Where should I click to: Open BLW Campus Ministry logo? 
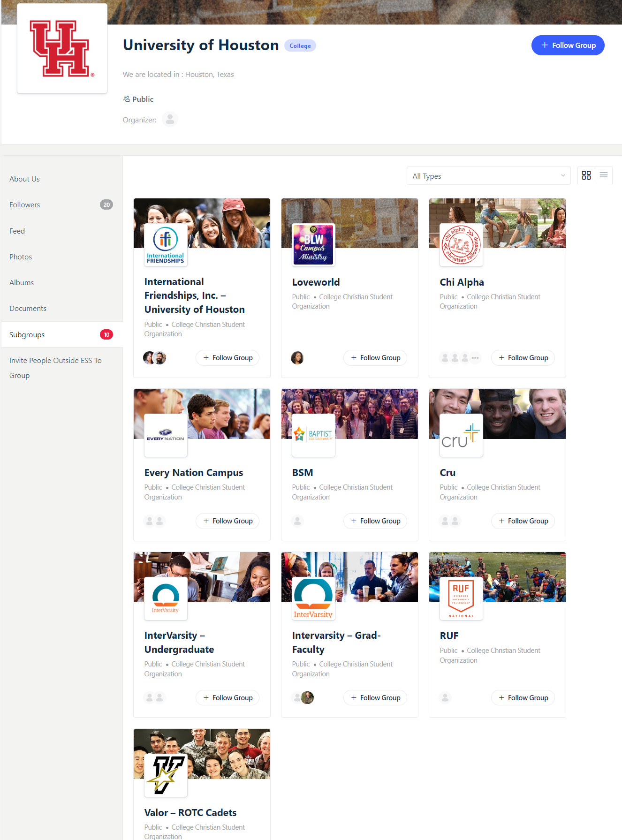313,245
